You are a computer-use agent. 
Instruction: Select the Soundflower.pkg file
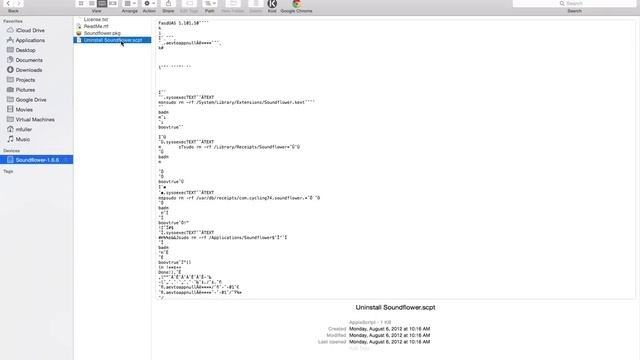(102, 33)
